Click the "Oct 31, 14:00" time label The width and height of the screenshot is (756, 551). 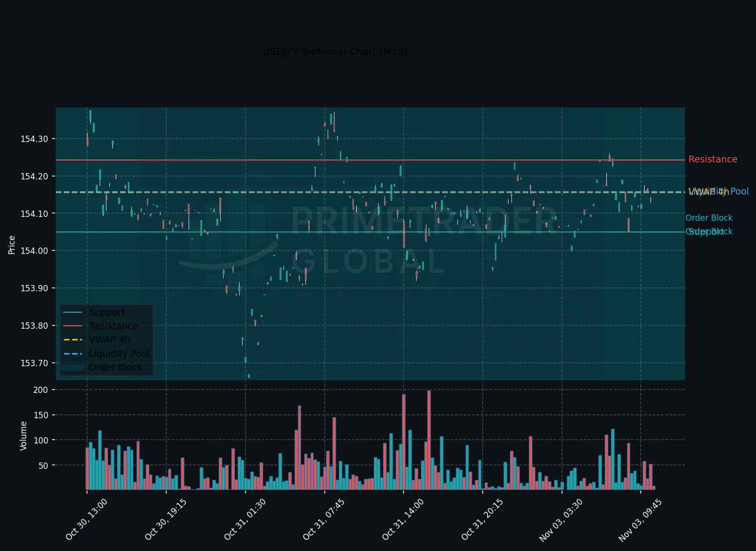(x=403, y=519)
